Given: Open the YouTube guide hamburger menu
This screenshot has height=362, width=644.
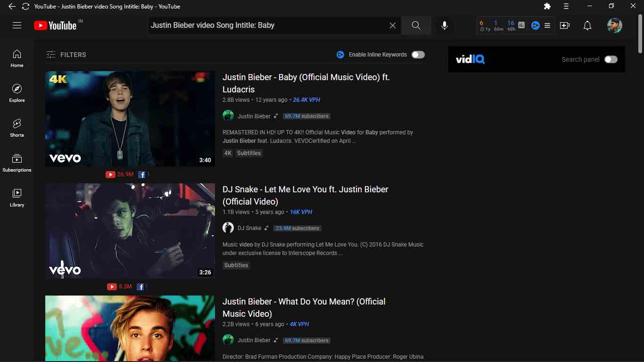Looking at the screenshot, I should tap(17, 25).
